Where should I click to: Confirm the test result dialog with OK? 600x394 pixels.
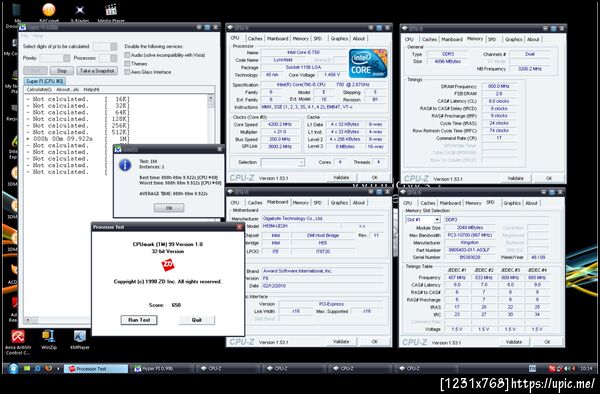pos(169,208)
